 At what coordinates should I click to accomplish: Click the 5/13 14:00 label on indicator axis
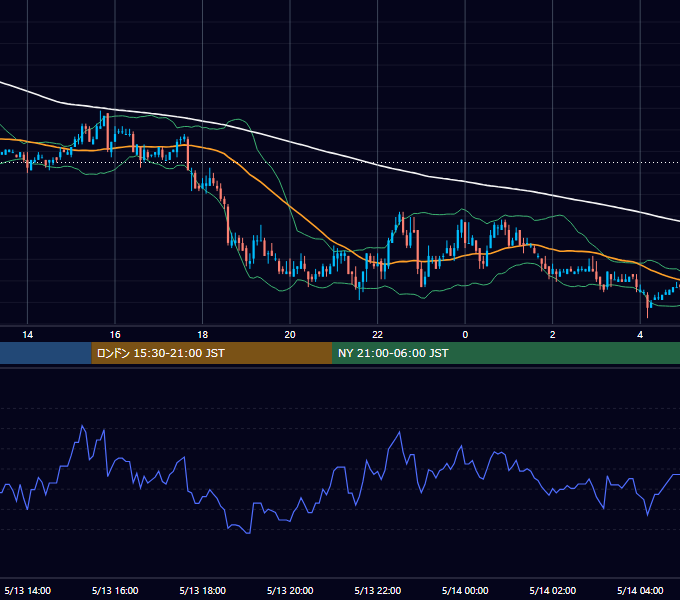coord(27,590)
